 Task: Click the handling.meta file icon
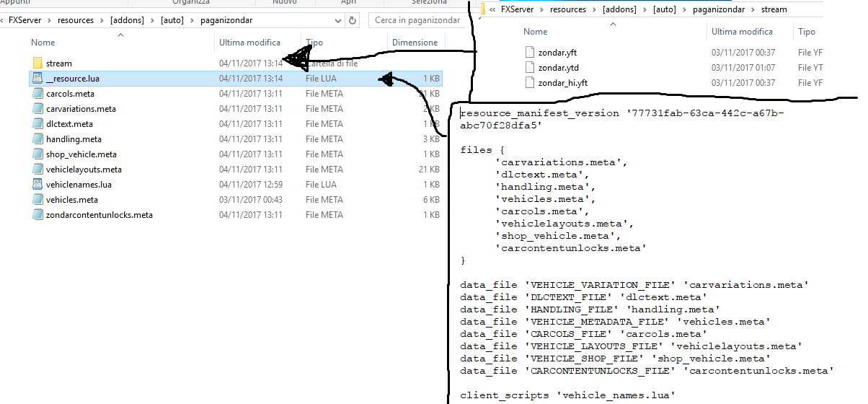[x=37, y=139]
